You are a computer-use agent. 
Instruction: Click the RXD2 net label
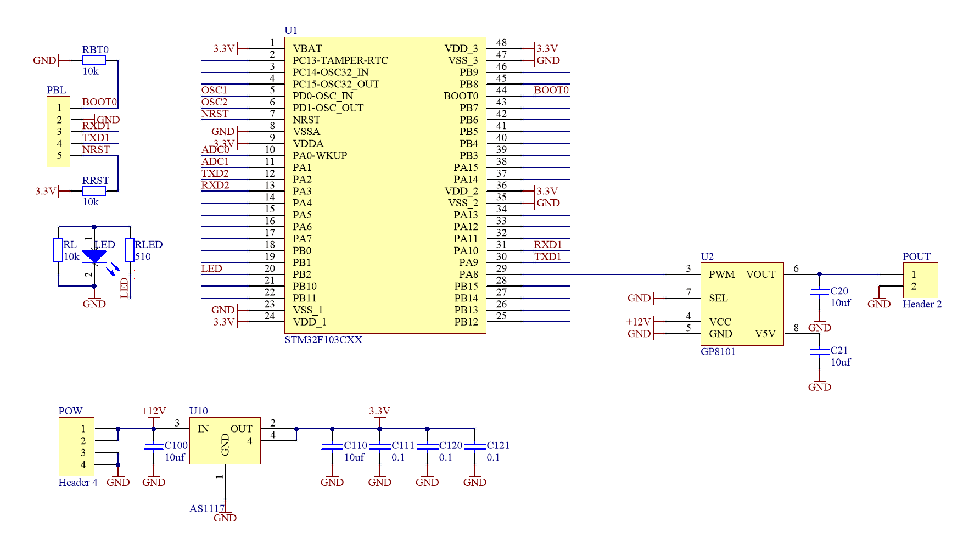pyautogui.click(x=215, y=185)
